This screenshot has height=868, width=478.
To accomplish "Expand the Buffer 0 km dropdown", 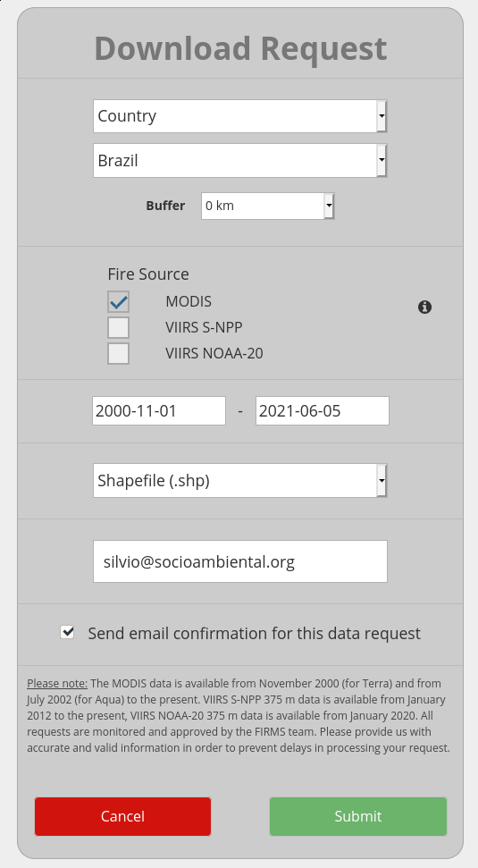I will point(268,206).
